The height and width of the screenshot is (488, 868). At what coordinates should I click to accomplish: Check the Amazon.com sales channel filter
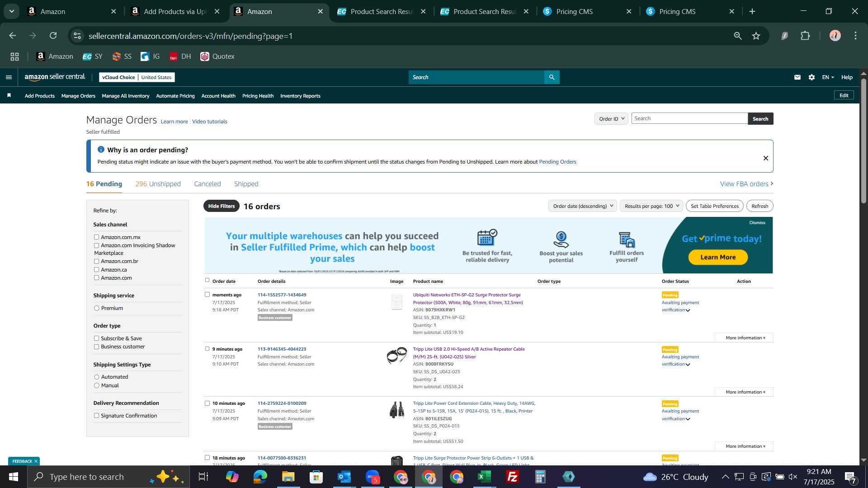(x=96, y=278)
